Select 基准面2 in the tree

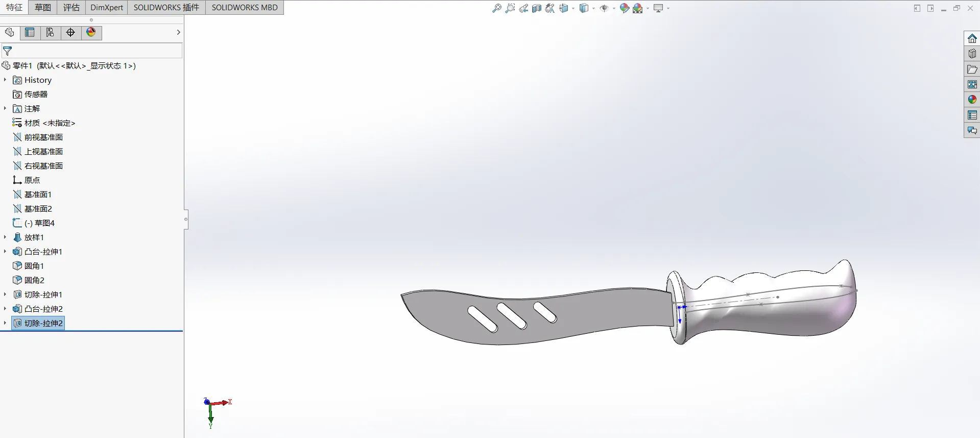pos(32,209)
